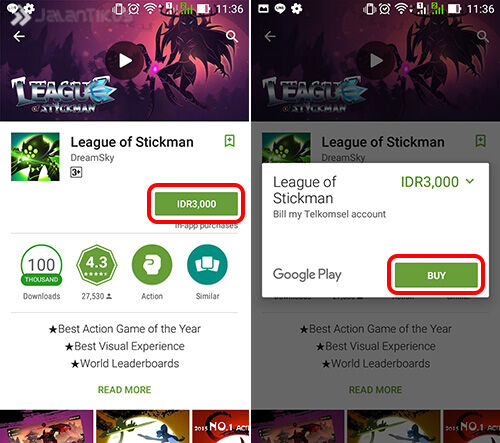Open the Action category icon
This screenshot has height=443, width=500.
click(152, 265)
